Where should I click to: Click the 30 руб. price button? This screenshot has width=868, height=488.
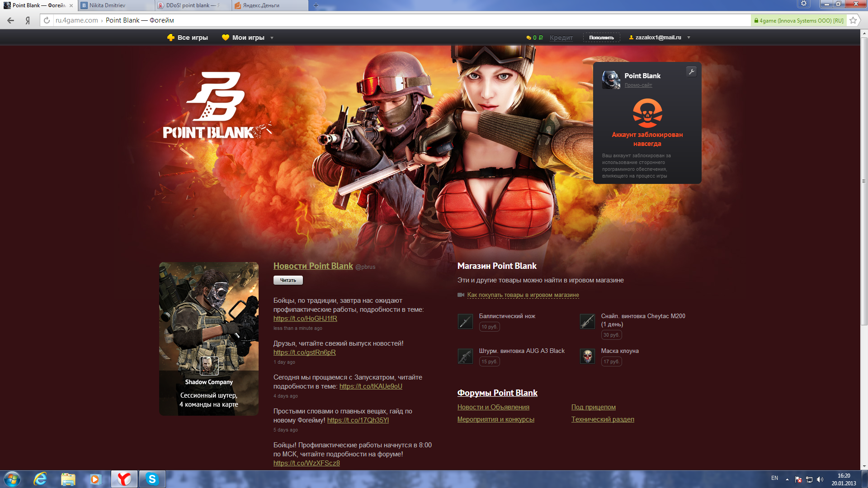click(611, 335)
